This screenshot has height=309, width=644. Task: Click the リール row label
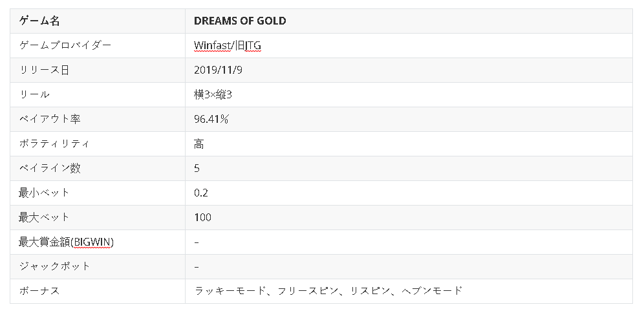pos(35,94)
